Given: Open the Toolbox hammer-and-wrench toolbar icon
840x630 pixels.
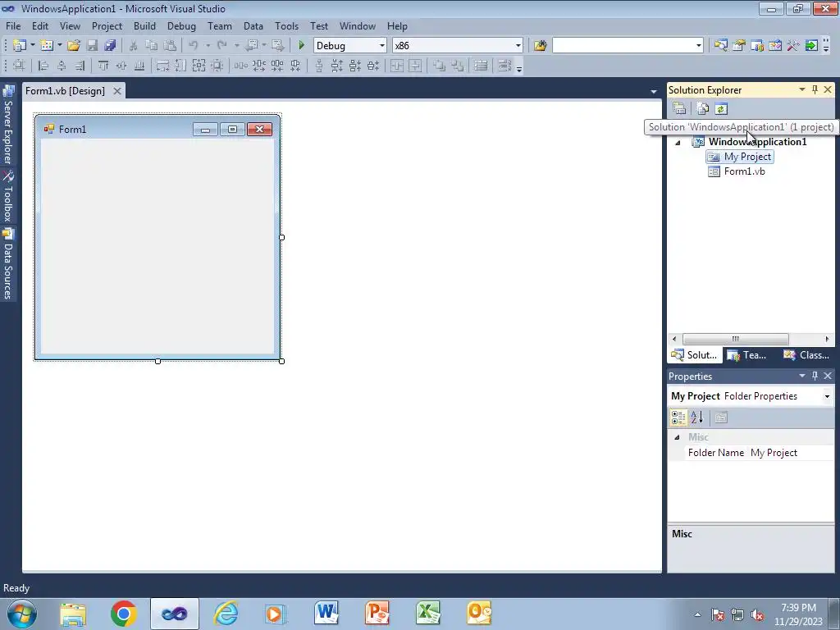Looking at the screenshot, I should click(793, 46).
